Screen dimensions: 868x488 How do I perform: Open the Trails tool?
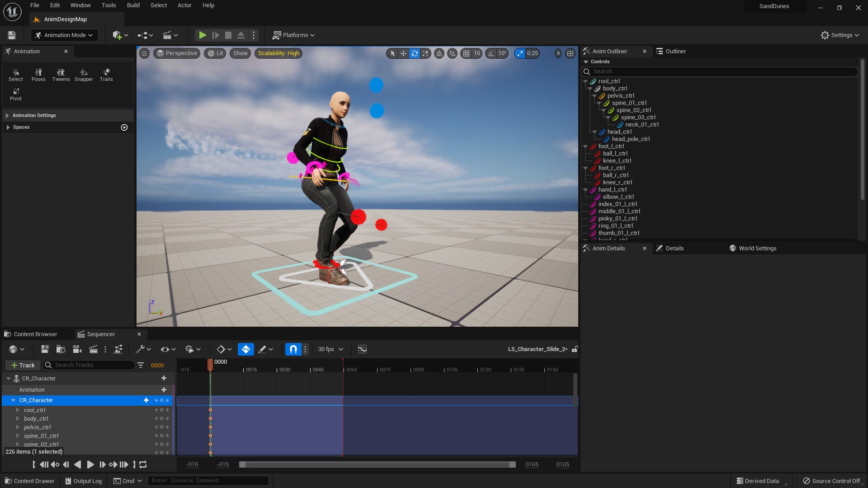point(106,75)
